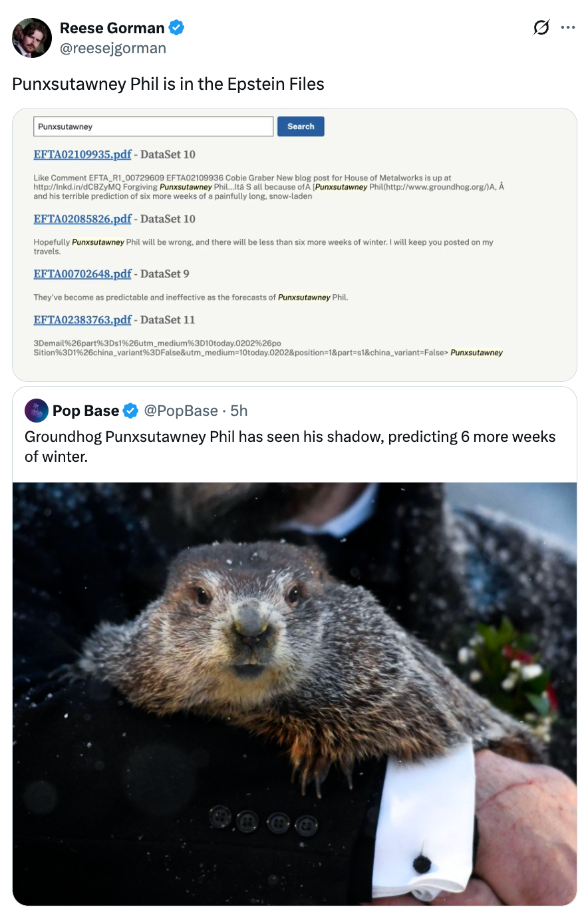Open the EFTA02085826.pdf link
Image resolution: width=588 pixels, height=917 pixels.
tap(82, 219)
